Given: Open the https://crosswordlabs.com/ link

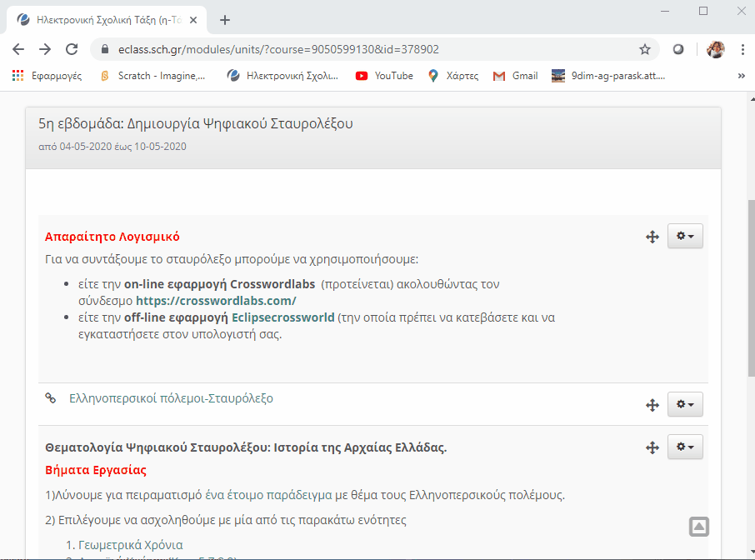Looking at the screenshot, I should pos(216,301).
